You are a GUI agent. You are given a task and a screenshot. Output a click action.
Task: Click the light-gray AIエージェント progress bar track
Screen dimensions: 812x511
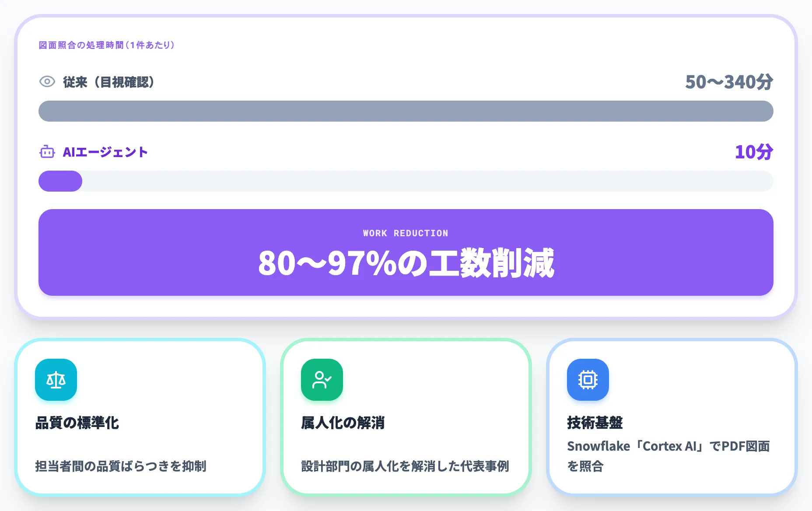406,181
